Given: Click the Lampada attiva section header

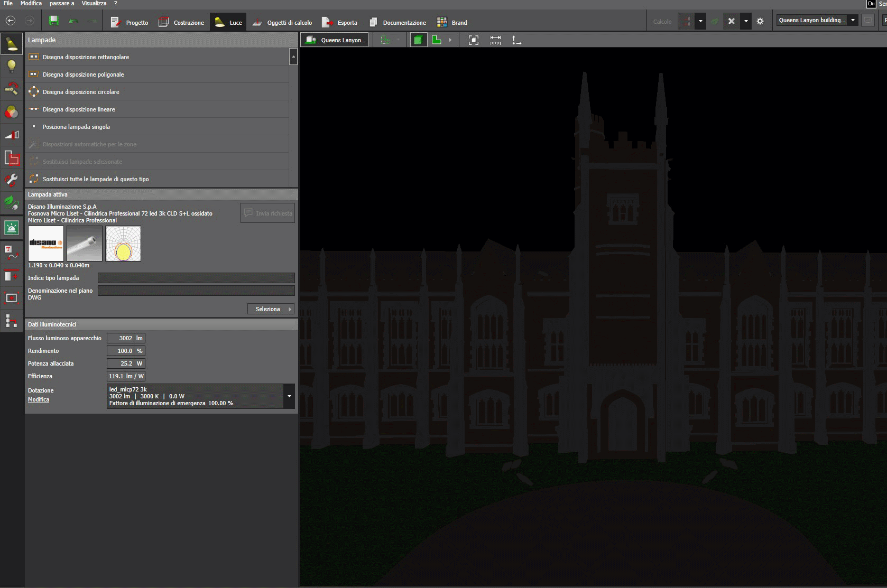Looking at the screenshot, I should pyautogui.click(x=161, y=194).
